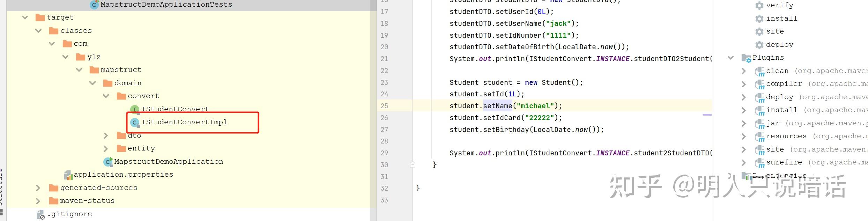Click the gear icon beside deploy lifecycle
868x221 pixels.
pyautogui.click(x=759, y=45)
